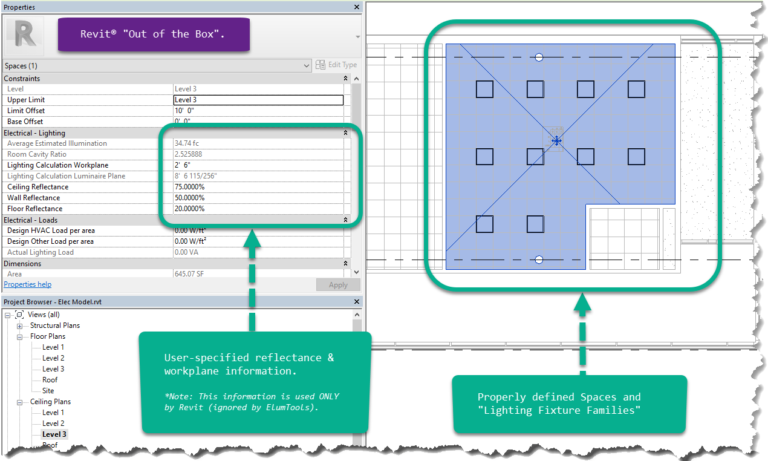
Task: Click the Level property row label
Action: [x=15, y=89]
